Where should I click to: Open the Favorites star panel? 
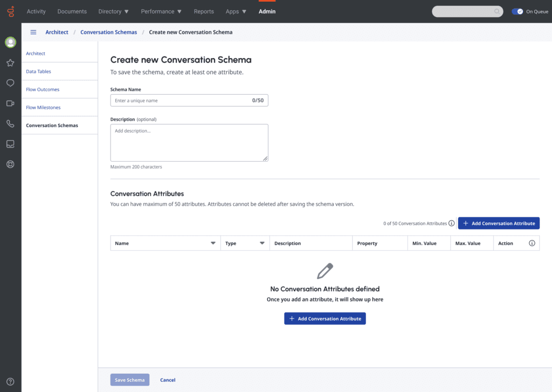coord(10,63)
